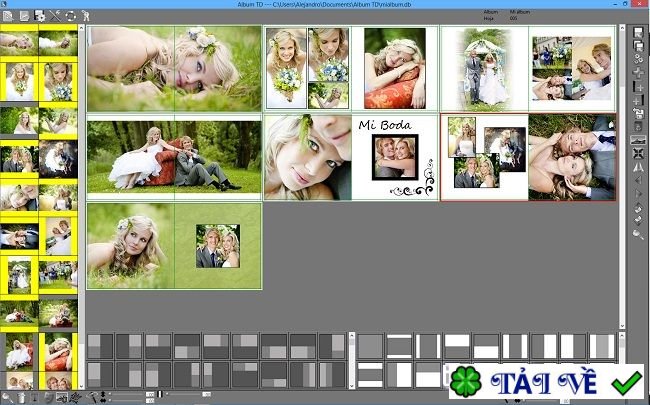Viewport: 650px width, 405px height.
Task: Click the duplicate pages icon in right toolbar
Action: click(x=638, y=46)
